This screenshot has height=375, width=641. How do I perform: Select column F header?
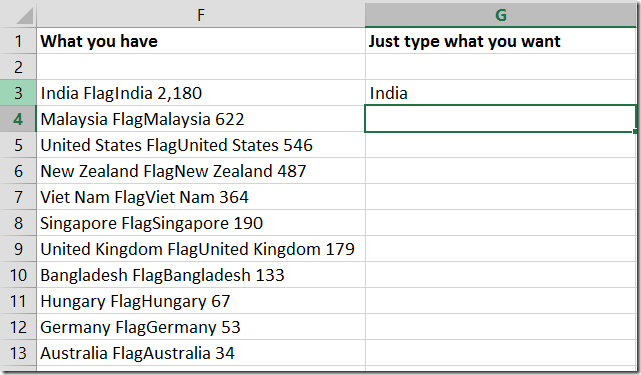201,15
